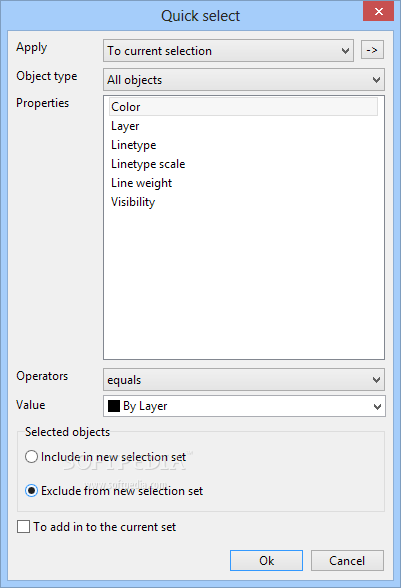Pick Line weight in Properties list
The image size is (401, 588).
pyautogui.click(x=141, y=183)
